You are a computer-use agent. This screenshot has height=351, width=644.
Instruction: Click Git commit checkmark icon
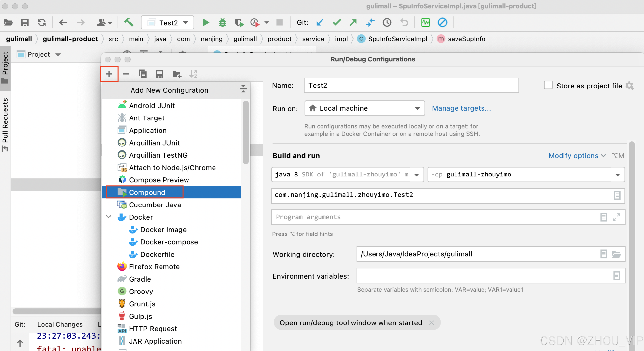(x=337, y=23)
